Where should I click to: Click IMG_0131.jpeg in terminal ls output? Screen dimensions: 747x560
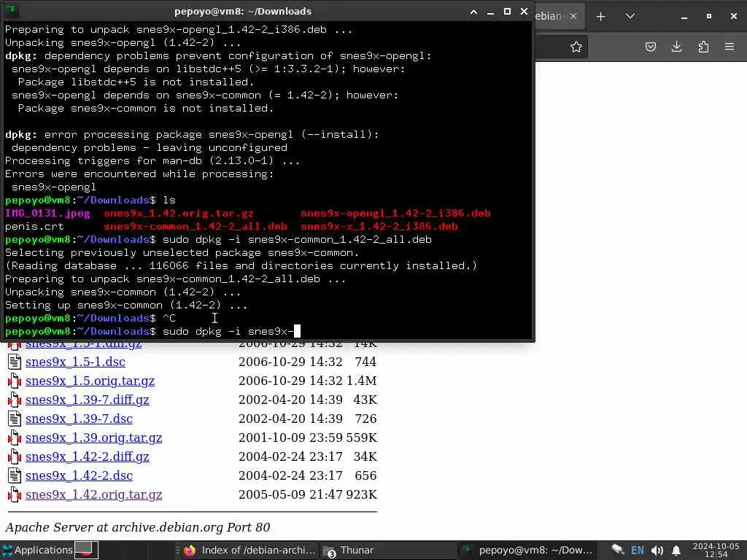click(47, 213)
